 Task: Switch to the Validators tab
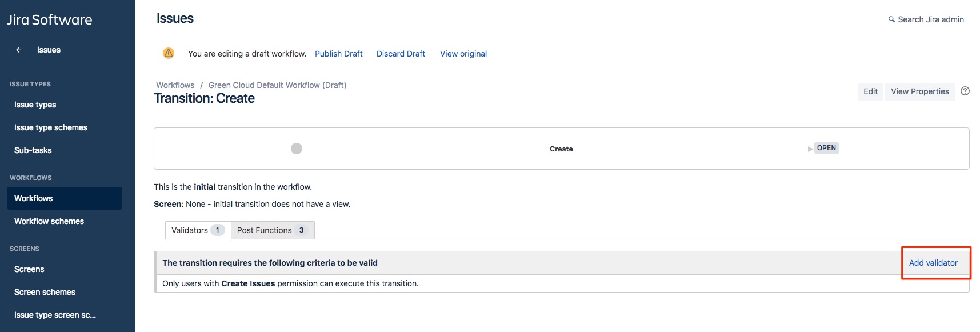[197, 230]
